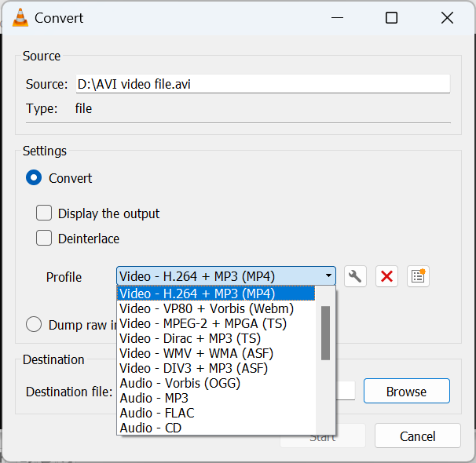The height and width of the screenshot is (463, 476).
Task: Choose Video - Dirac + MP3 (TS)
Action: (216, 338)
